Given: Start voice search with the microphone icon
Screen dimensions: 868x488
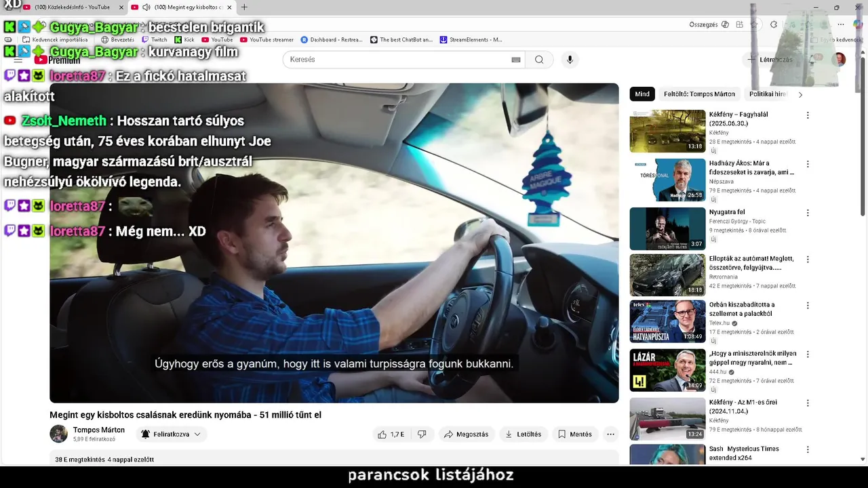Looking at the screenshot, I should click(x=570, y=60).
